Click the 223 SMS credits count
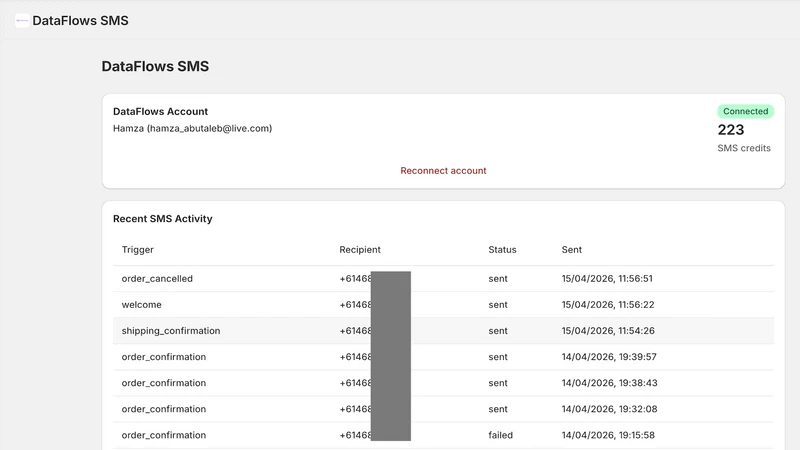800x450 pixels. (x=731, y=130)
